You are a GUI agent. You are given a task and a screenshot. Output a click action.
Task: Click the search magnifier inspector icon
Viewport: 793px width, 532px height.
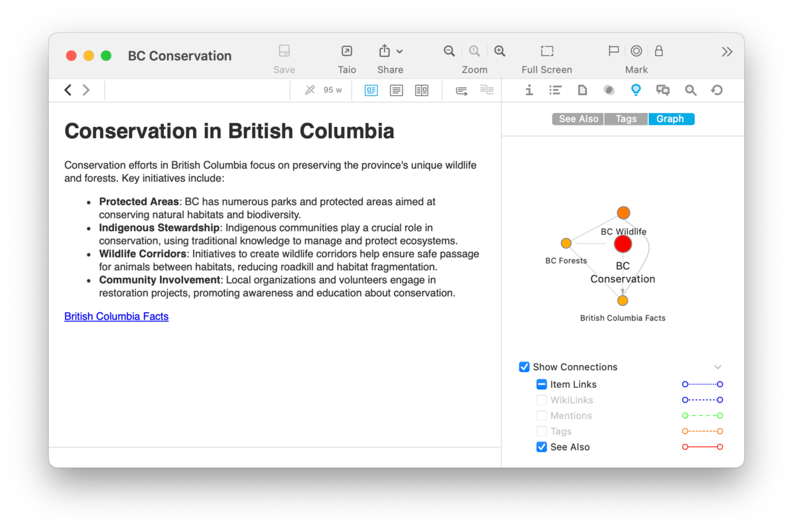691,91
